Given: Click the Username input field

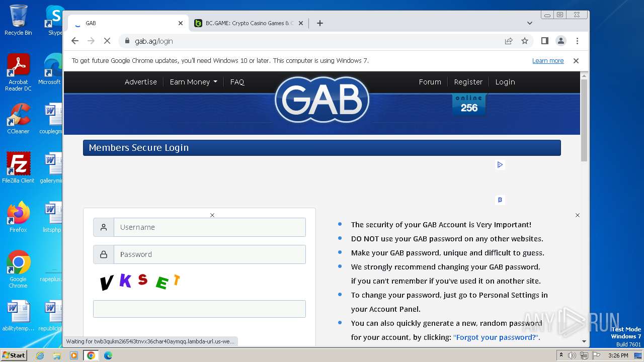Looking at the screenshot, I should point(210,227).
